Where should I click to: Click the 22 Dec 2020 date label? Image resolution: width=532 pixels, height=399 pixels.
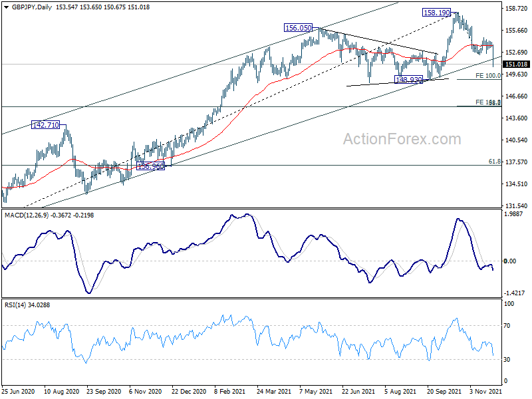(189, 391)
